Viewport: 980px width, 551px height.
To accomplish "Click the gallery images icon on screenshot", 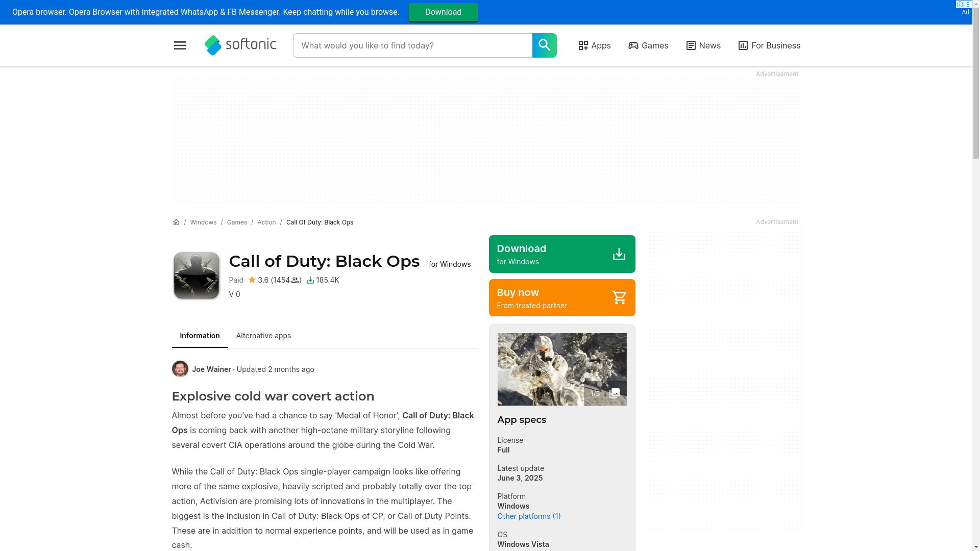I will click(x=615, y=393).
